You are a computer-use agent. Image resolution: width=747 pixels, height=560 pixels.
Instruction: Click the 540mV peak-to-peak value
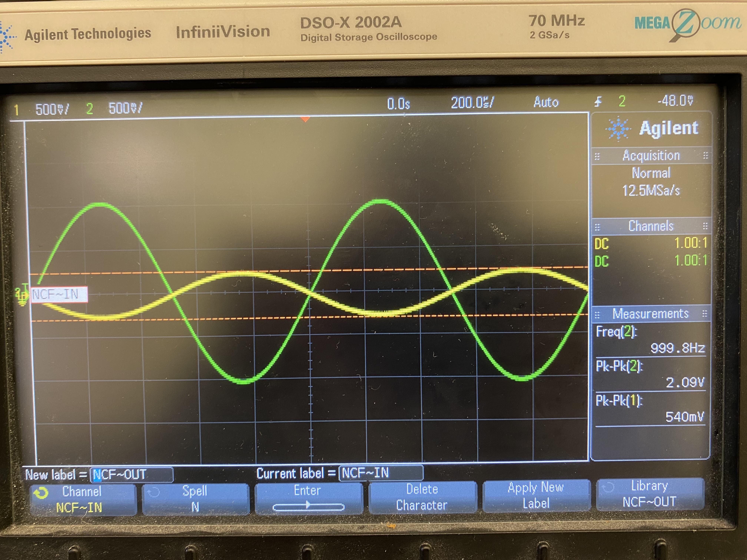(x=685, y=417)
